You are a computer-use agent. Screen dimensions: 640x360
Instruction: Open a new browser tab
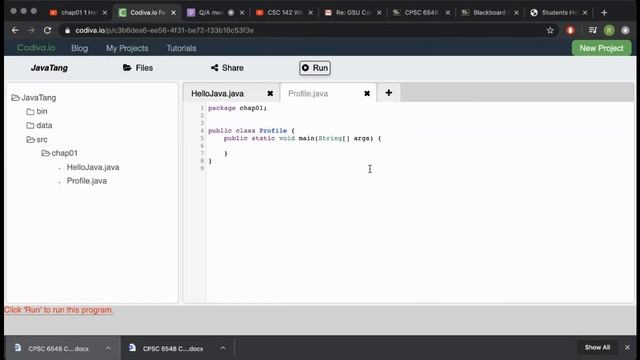604,13
